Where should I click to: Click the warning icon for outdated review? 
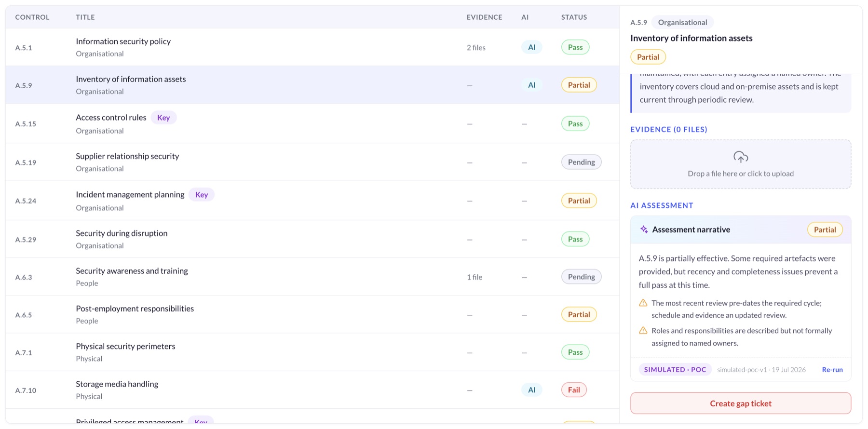tap(643, 303)
